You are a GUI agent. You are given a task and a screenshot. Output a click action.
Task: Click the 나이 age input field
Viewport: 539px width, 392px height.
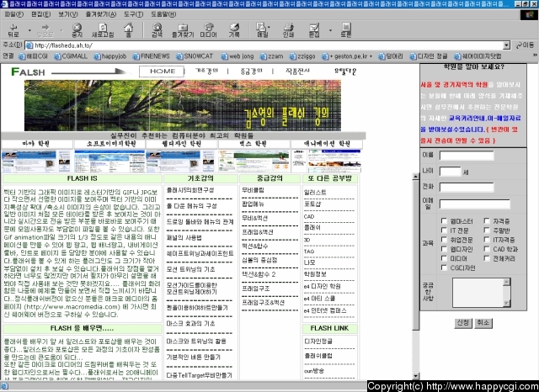(x=450, y=172)
